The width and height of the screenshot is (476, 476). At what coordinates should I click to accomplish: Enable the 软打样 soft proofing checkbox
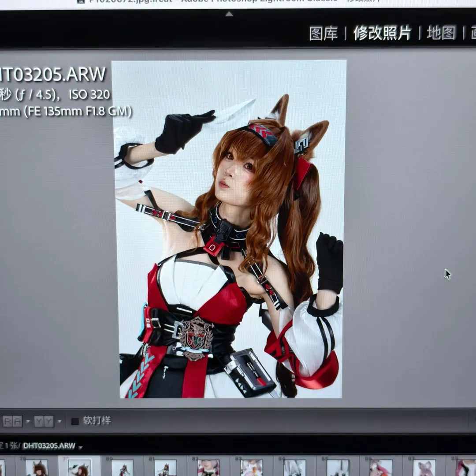pos(75,421)
